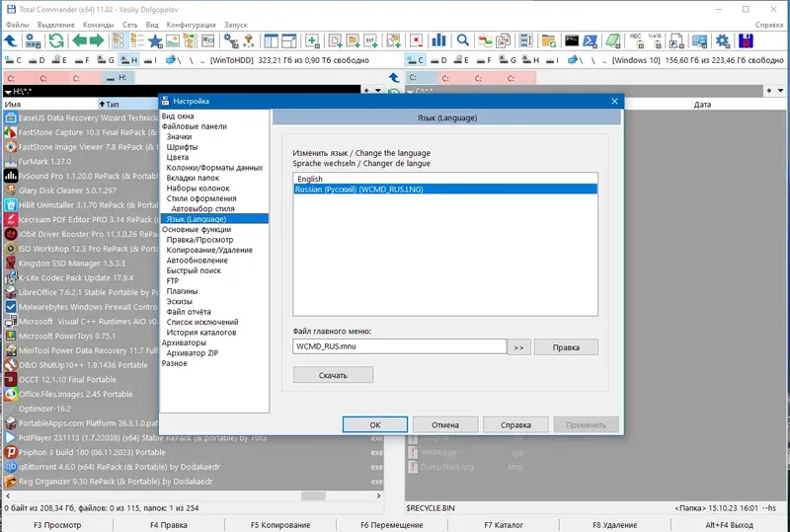Open the blue bar-chart toolbar icon
Image resolution: width=790 pixels, height=532 pixels.
[x=438, y=40]
